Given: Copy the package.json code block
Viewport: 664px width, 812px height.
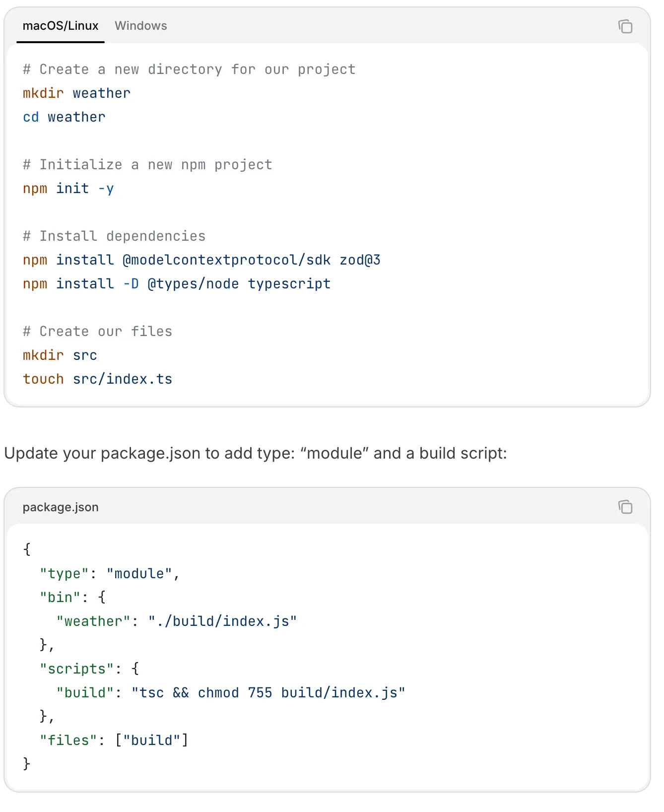Looking at the screenshot, I should (x=625, y=506).
